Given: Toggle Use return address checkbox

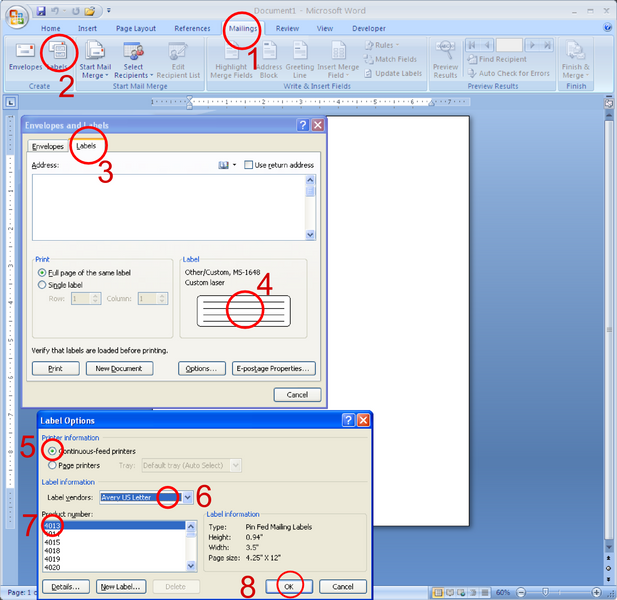Looking at the screenshot, I should pyautogui.click(x=248, y=165).
